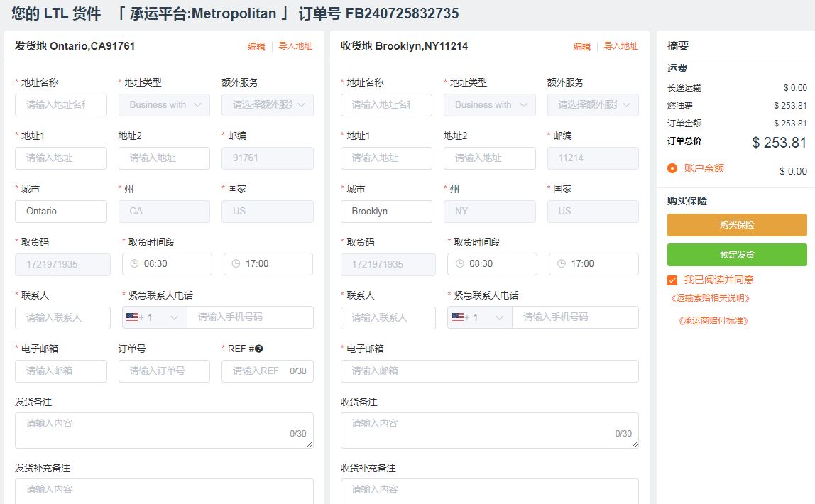Click the US flag icon in shipper phone field
The height and width of the screenshot is (504, 815).
pos(132,317)
